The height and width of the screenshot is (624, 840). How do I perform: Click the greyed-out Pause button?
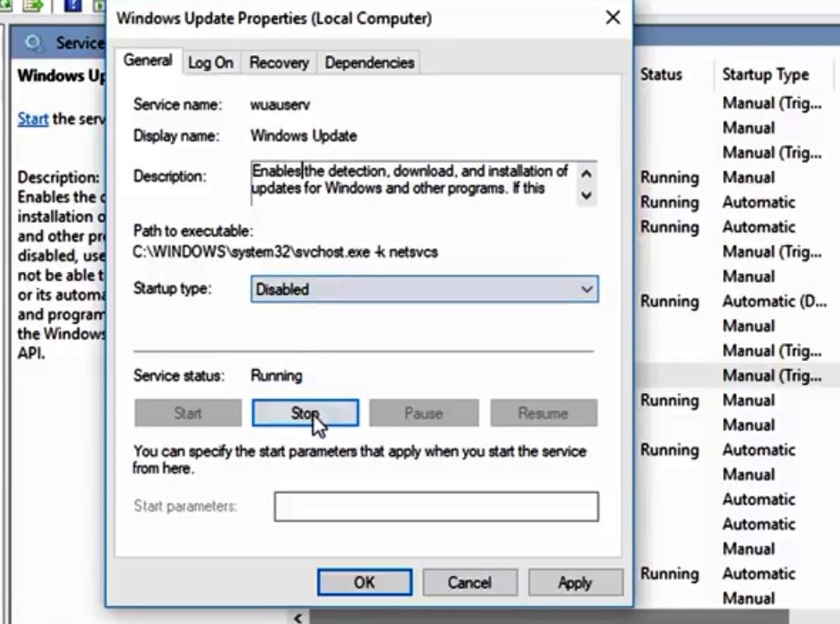click(424, 413)
